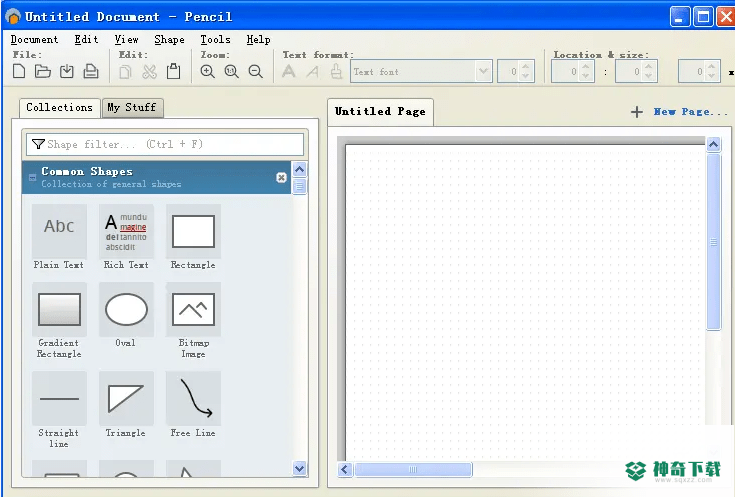Screen dimensions: 735x497
Task: Cut the selection with the scissors icon
Action: 150,72
